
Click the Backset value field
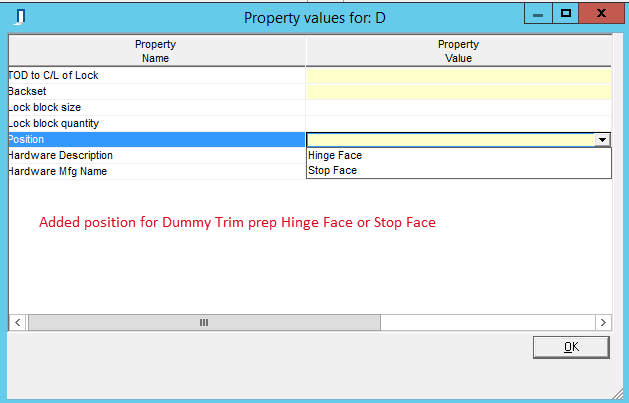[x=458, y=91]
